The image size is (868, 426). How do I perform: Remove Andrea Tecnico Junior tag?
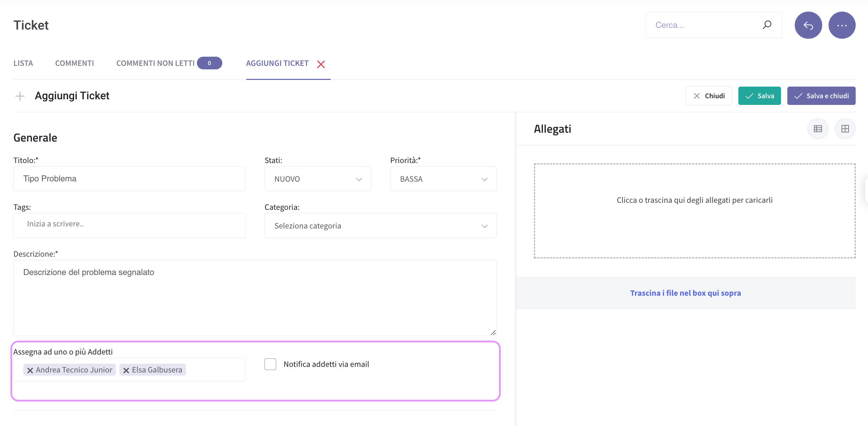[30, 370]
